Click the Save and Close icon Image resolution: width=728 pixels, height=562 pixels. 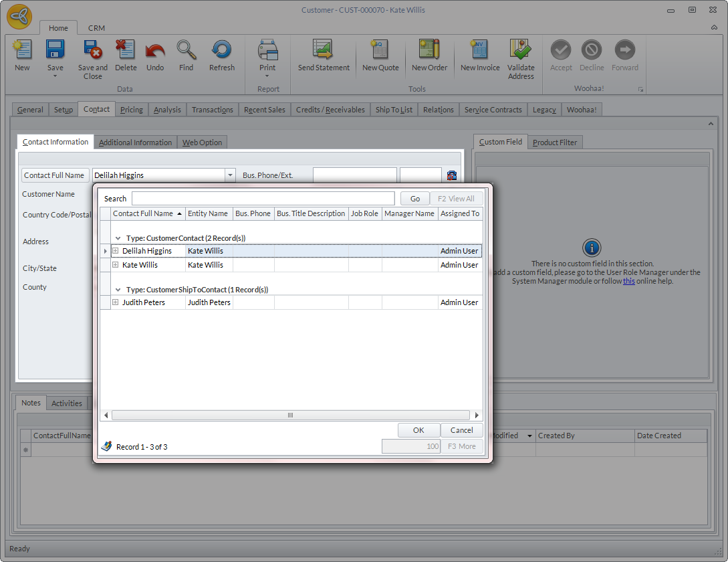92,50
